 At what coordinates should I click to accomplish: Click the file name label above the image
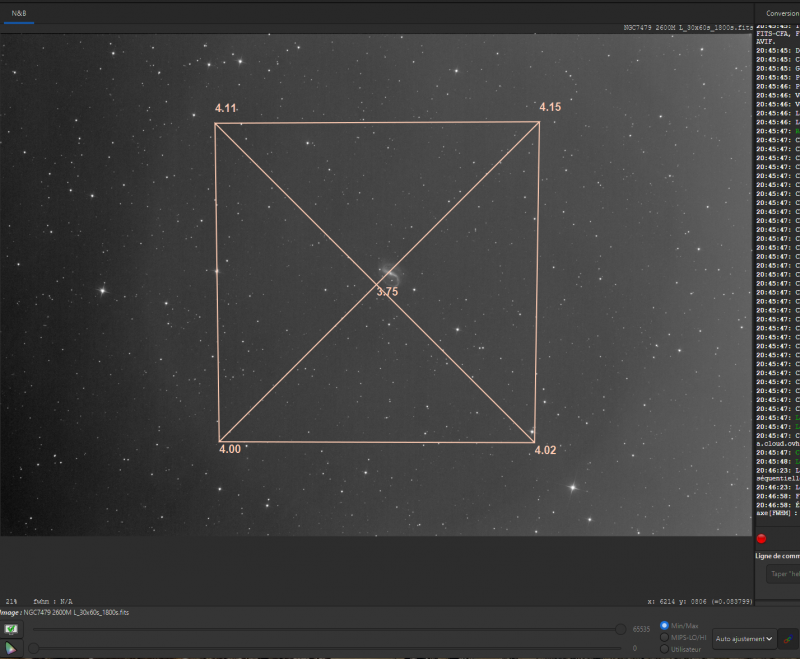coord(688,28)
